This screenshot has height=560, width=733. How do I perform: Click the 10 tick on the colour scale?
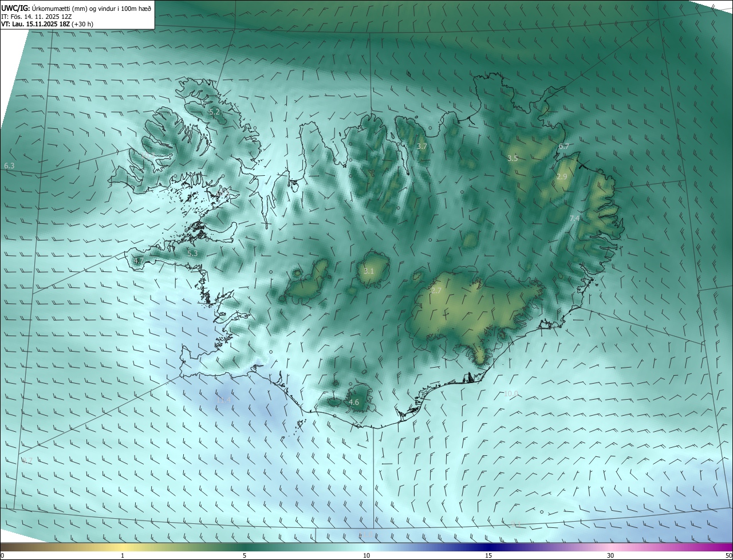(x=366, y=555)
